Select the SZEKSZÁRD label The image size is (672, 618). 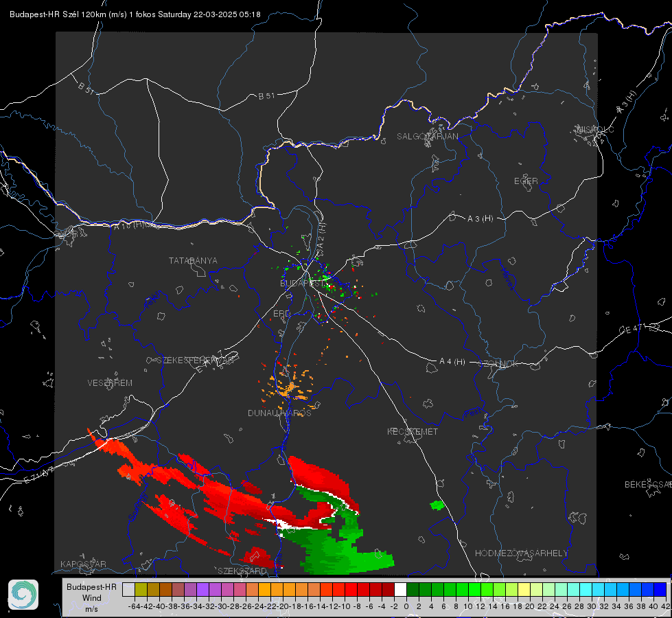(x=242, y=571)
